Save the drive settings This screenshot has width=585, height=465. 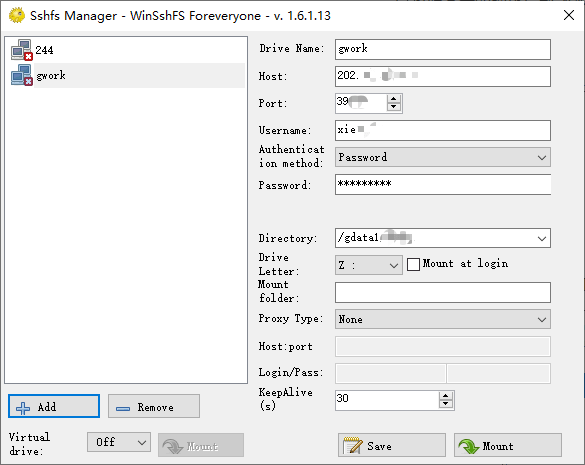click(392, 445)
